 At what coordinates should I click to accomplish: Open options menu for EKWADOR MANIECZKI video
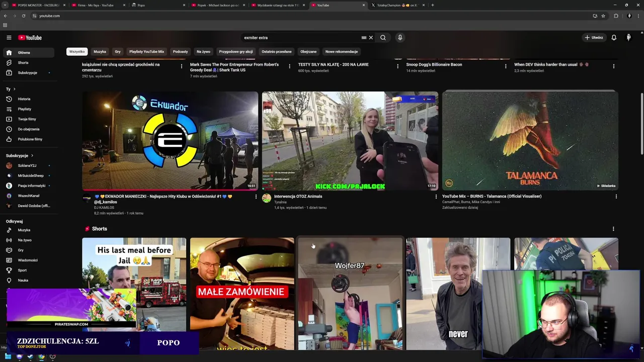click(256, 197)
